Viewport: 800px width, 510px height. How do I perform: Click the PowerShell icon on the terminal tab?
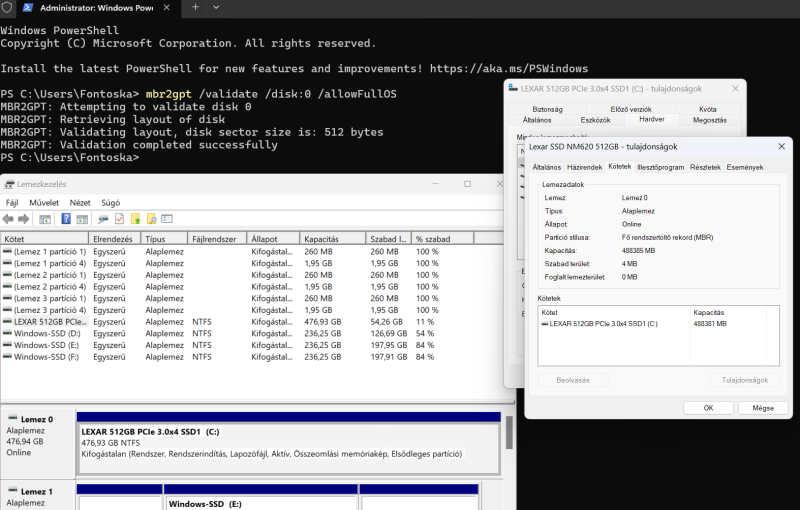(28, 8)
